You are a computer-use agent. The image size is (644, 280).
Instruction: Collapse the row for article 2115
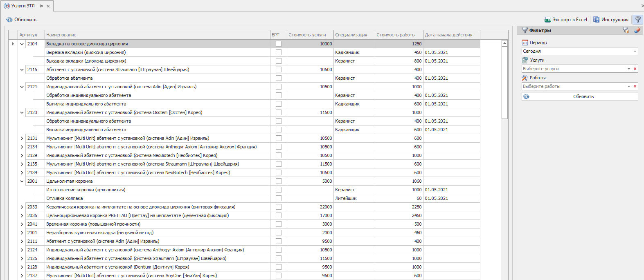(x=22, y=69)
